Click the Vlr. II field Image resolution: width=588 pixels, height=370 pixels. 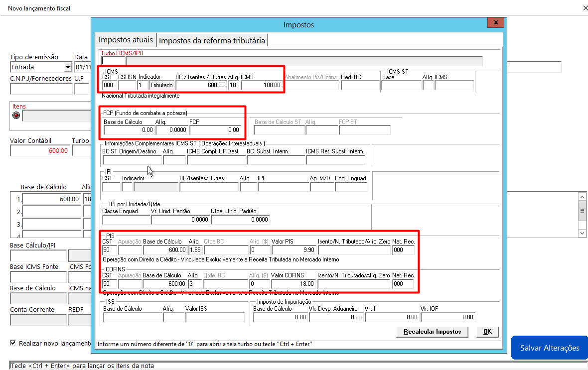pos(392,317)
